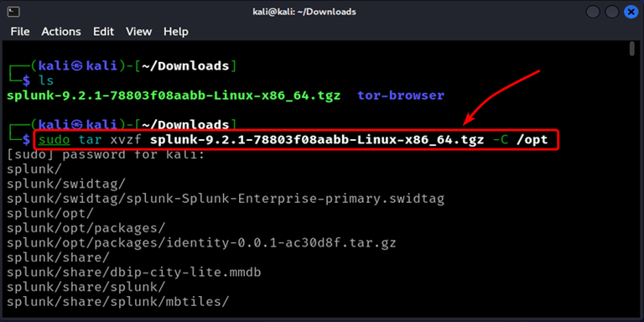
Task: Maximize the terminal window
Action: [612, 12]
